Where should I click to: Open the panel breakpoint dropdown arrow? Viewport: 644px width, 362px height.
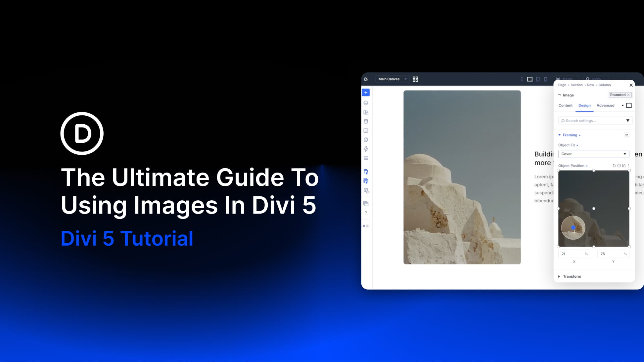pos(622,105)
